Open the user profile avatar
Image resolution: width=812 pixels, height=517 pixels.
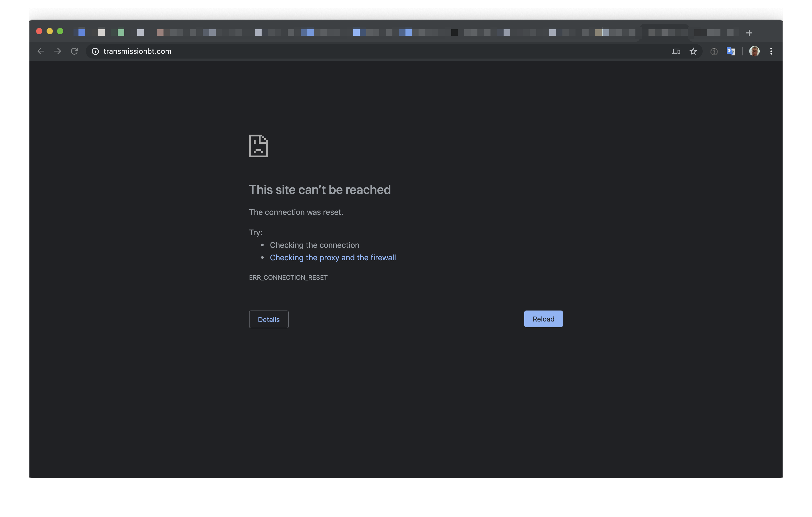tap(754, 51)
